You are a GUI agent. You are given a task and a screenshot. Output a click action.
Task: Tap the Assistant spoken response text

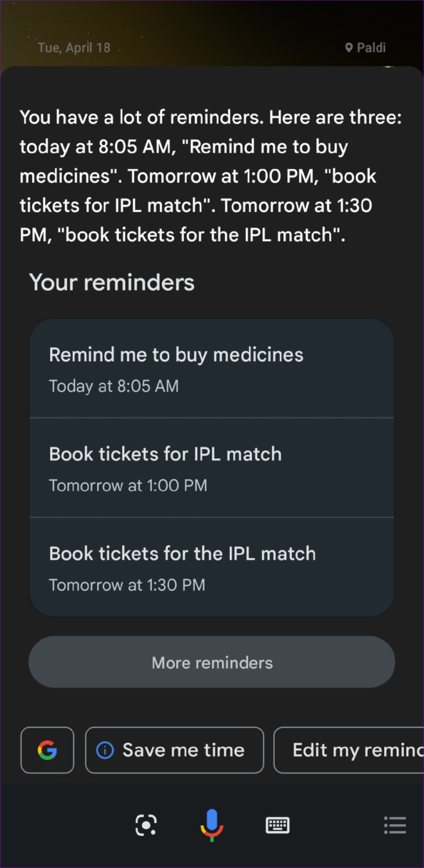click(x=211, y=176)
